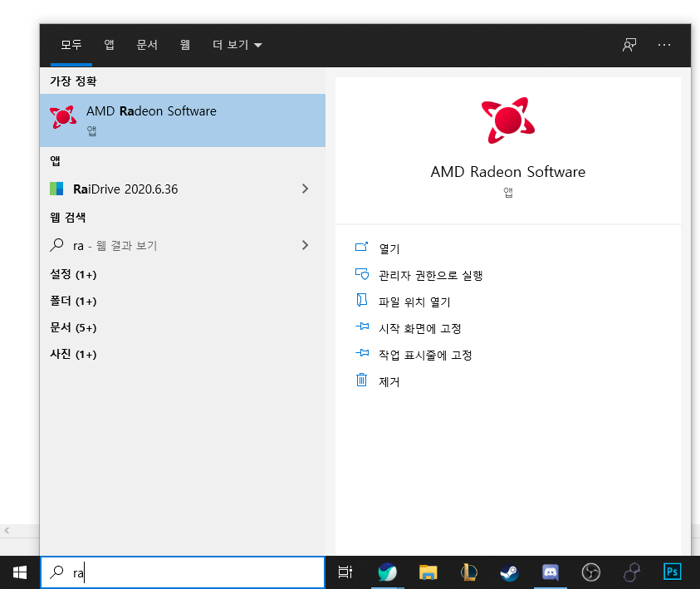Click the trash icon for 제거
This screenshot has width=700, height=589.
click(361, 380)
